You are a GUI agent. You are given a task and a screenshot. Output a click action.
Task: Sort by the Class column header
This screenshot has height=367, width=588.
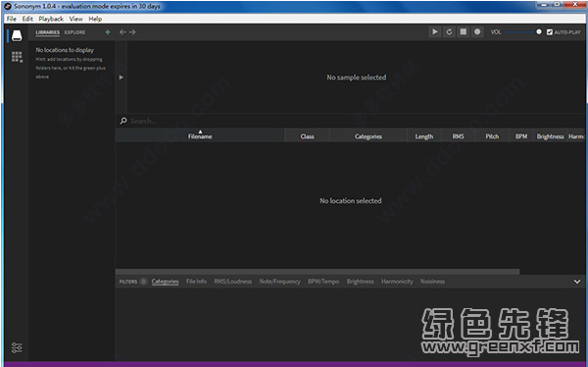click(307, 136)
